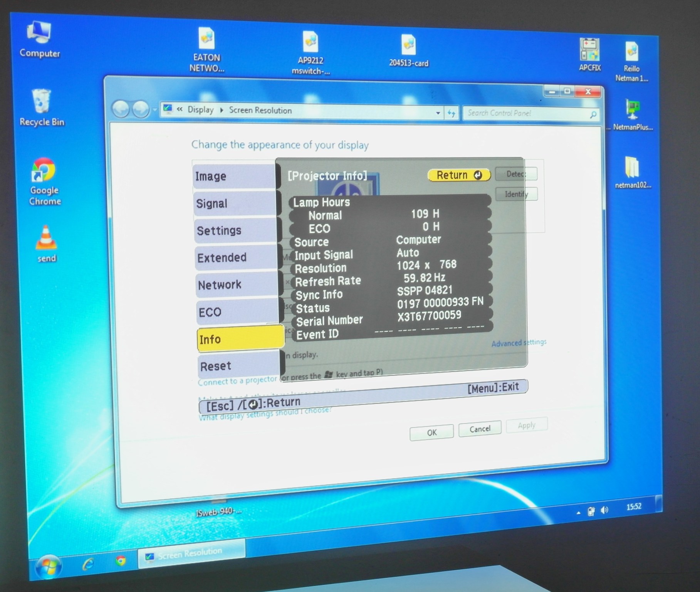700x592 pixels.
Task: Open the 204513-card desktop file
Action: (x=408, y=51)
